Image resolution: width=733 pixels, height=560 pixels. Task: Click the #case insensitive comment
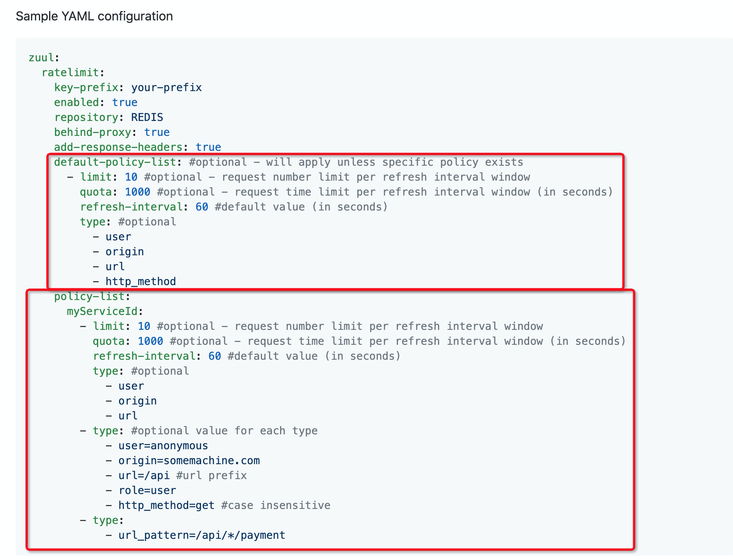coord(276,505)
